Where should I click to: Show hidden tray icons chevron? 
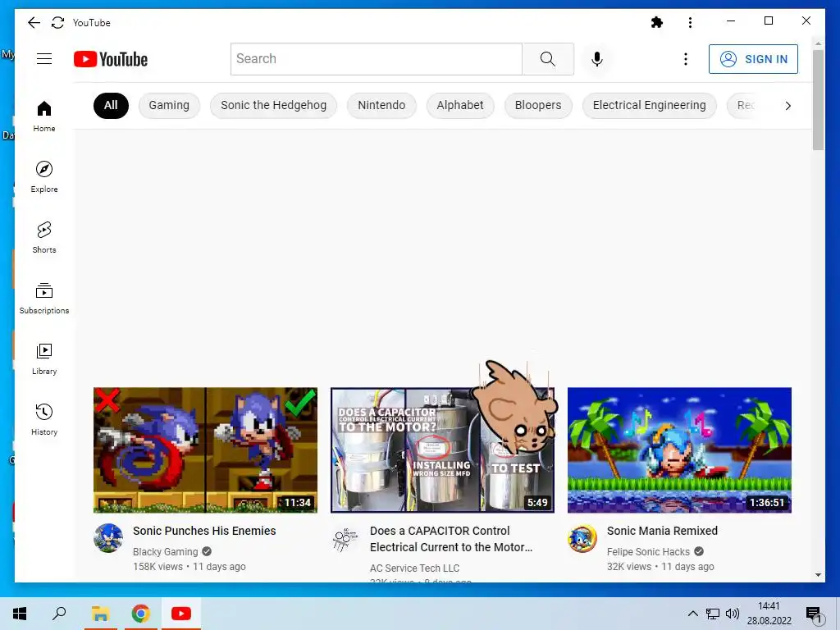tap(692, 614)
